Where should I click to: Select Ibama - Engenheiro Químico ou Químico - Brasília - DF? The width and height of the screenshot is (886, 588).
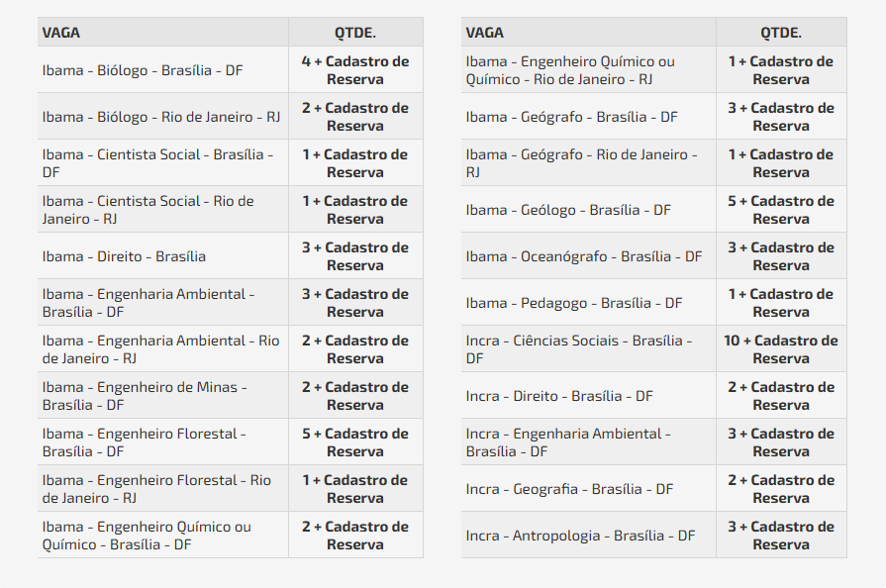coord(147,536)
